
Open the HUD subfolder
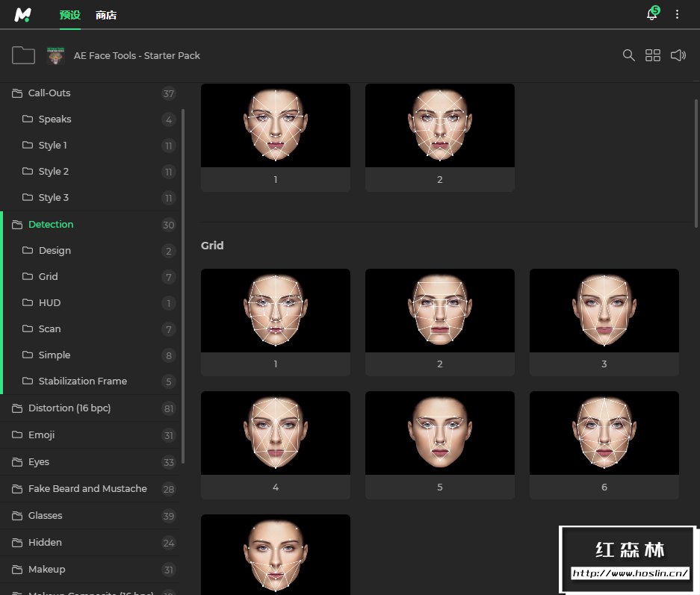coord(49,303)
